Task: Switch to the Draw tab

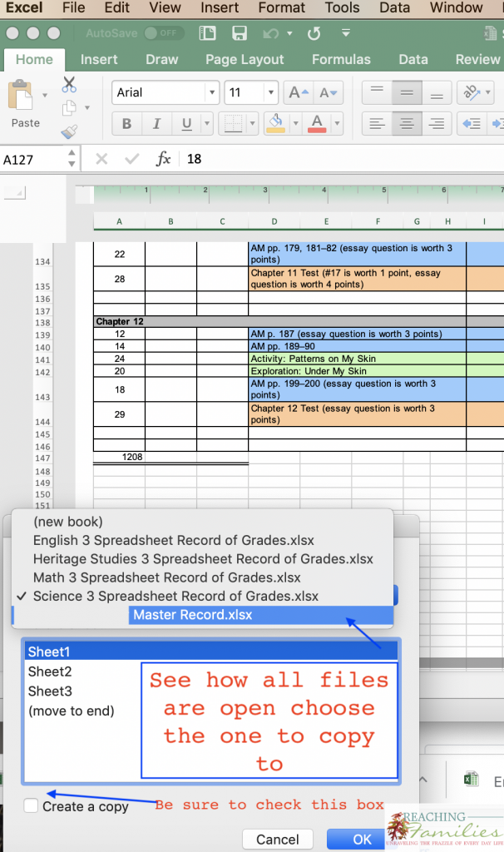Action: point(162,60)
